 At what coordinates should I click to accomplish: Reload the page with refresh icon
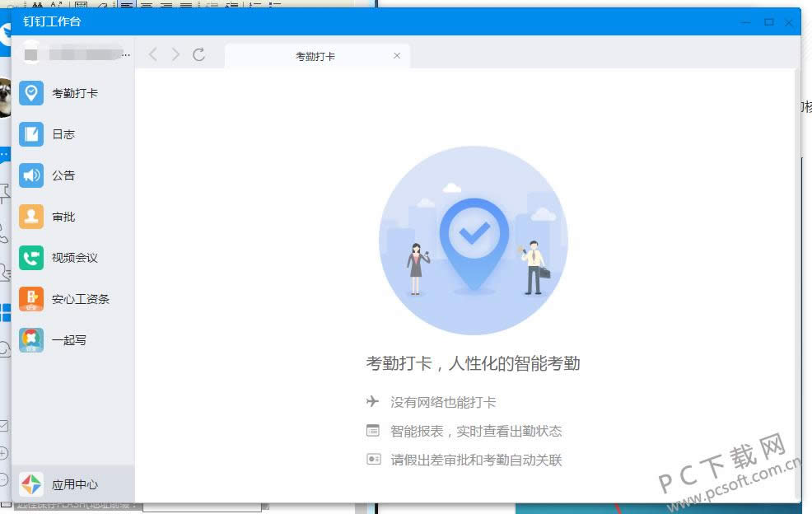(198, 55)
